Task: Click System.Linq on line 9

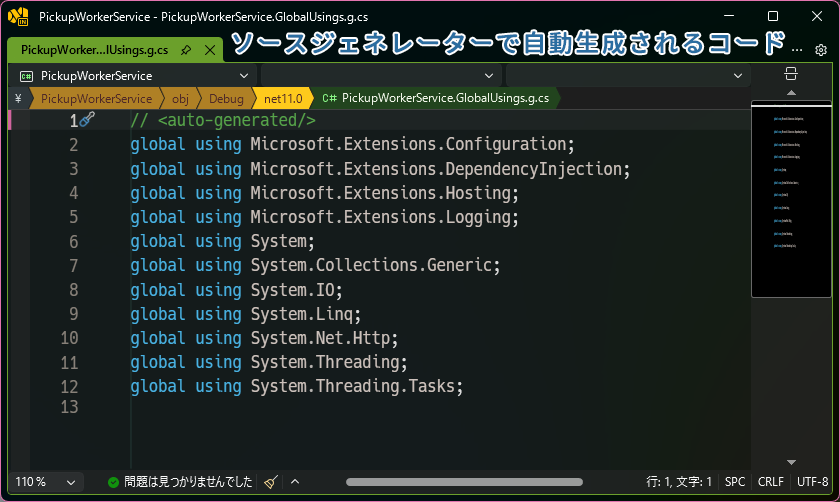Action: (x=302, y=314)
